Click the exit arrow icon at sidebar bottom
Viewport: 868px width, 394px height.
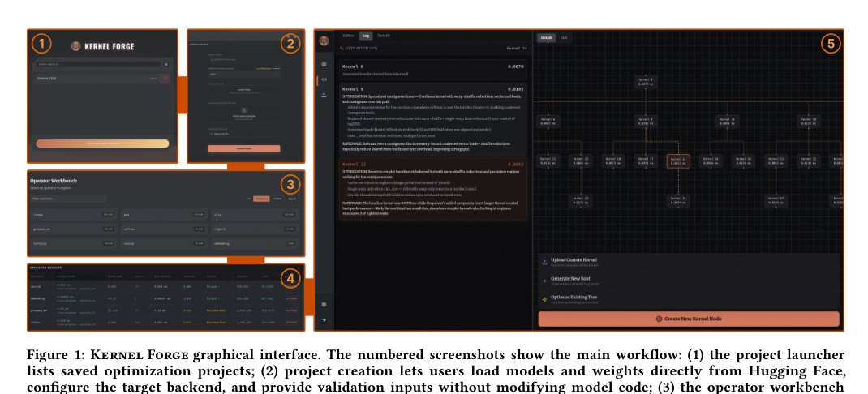(x=324, y=320)
